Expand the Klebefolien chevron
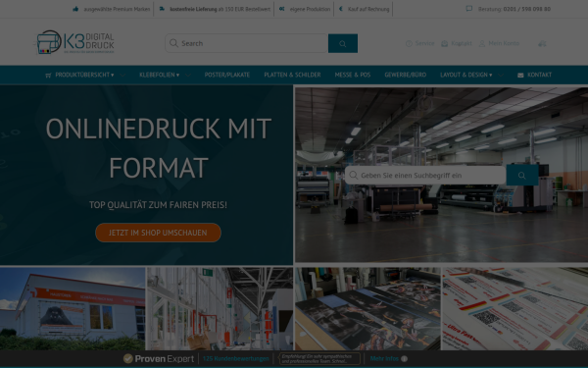The width and height of the screenshot is (588, 368). click(188, 76)
